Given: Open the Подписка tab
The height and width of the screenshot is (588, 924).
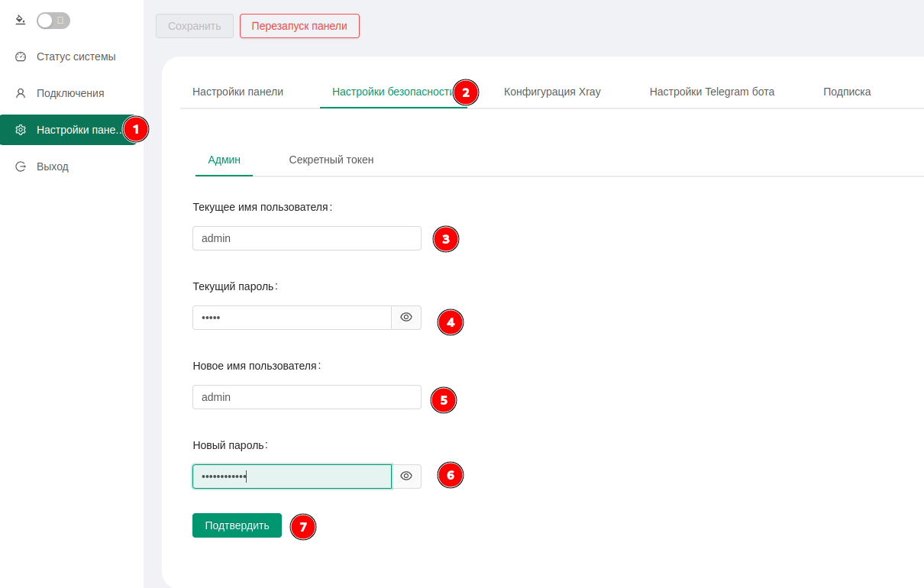Looking at the screenshot, I should [847, 92].
